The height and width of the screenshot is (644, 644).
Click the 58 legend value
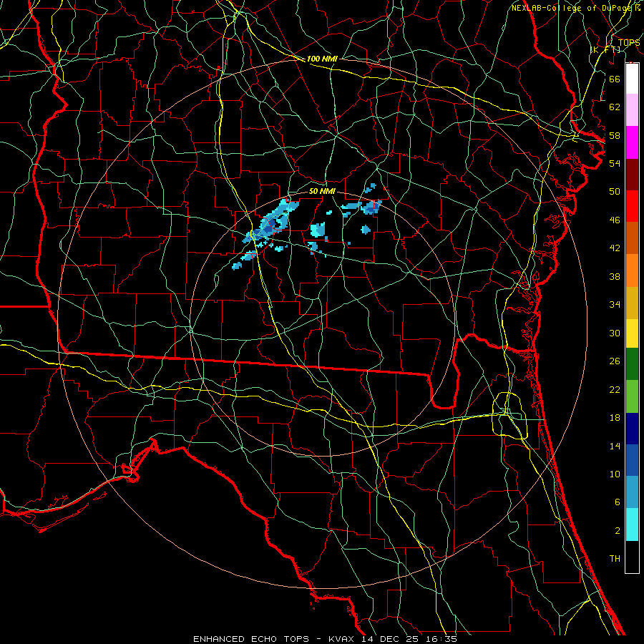pyautogui.click(x=615, y=135)
